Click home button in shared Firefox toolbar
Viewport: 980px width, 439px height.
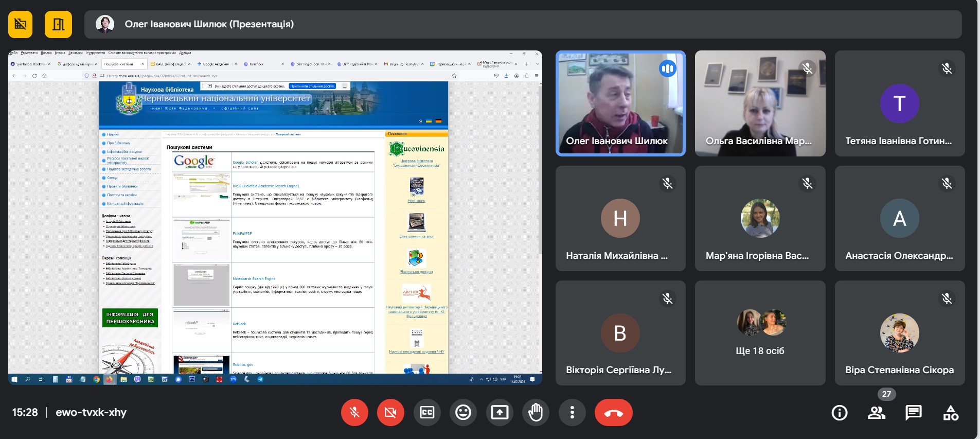(44, 76)
